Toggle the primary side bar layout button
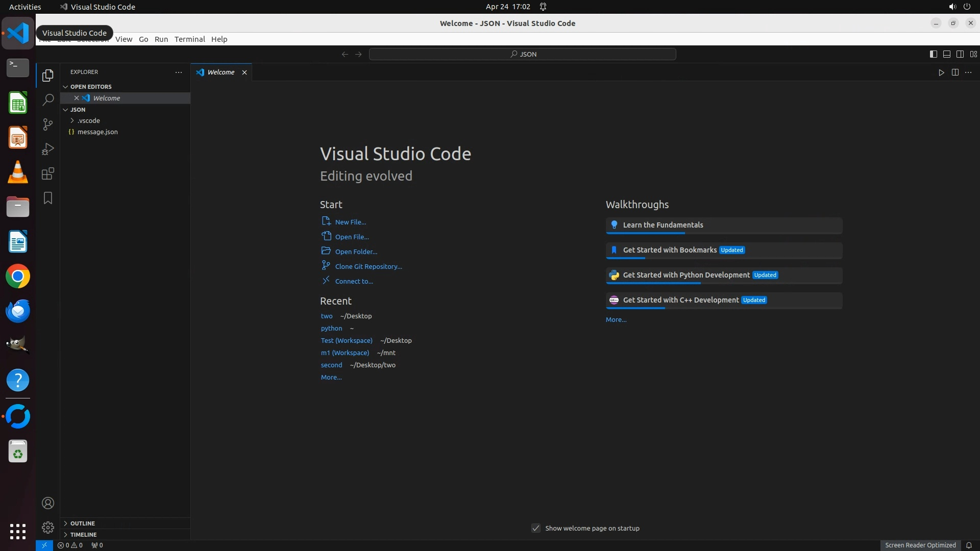 tap(933, 54)
